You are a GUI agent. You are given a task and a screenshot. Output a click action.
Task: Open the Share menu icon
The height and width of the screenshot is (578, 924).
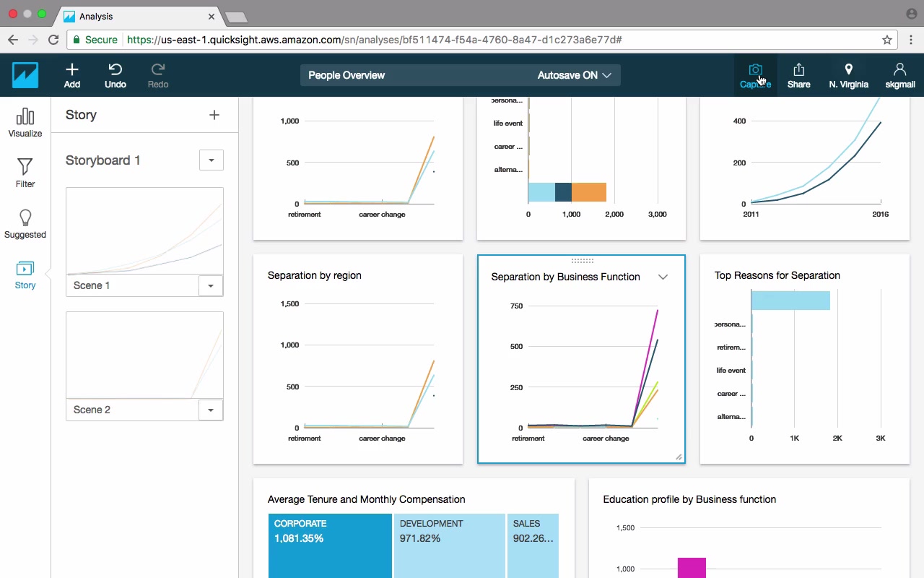[798, 69]
